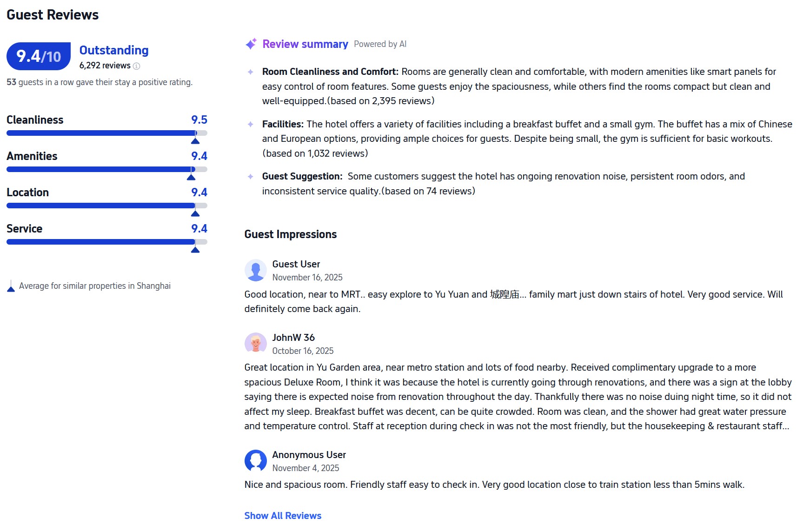The image size is (797, 532).
Task: Click the Cleanliness rating bar
Action: tap(106, 133)
